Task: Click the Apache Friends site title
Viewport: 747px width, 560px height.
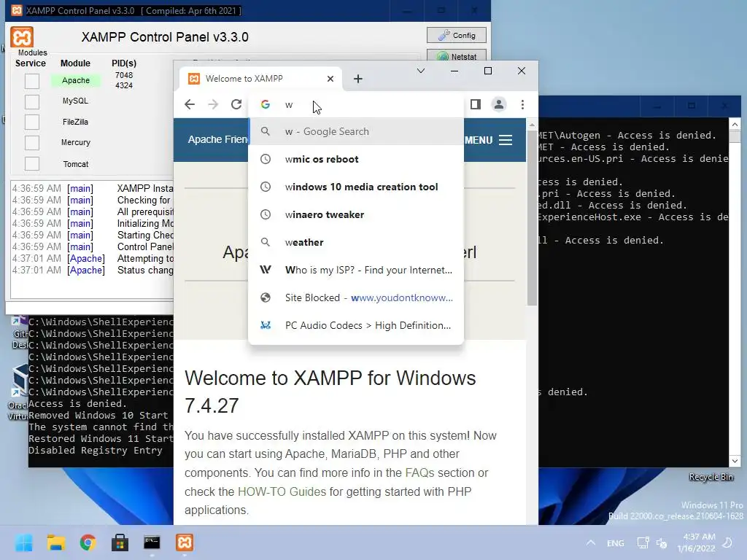Action: (x=217, y=139)
